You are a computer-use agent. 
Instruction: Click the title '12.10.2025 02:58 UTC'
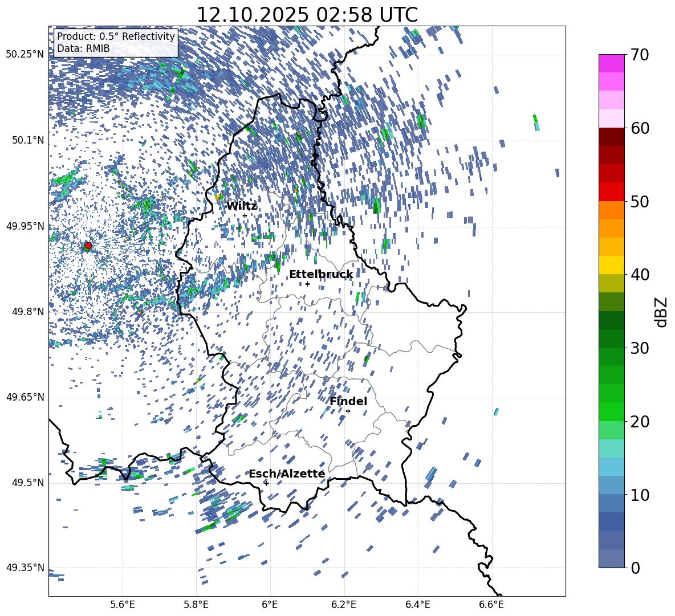[307, 15]
